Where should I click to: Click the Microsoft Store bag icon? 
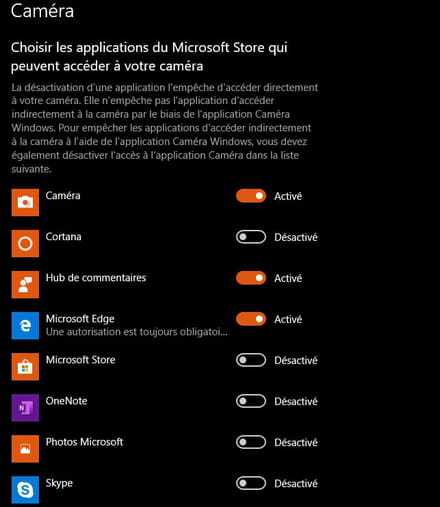click(x=25, y=366)
